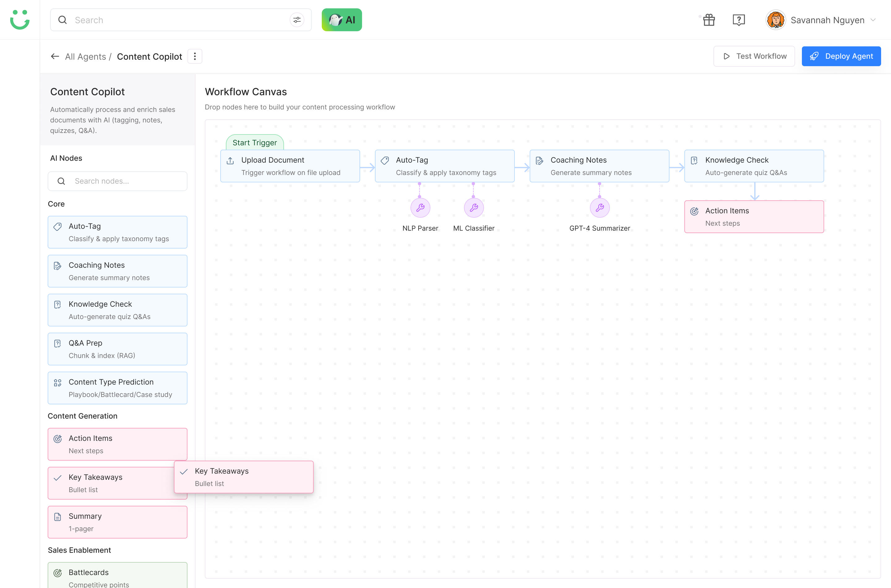Click the Content Type Prediction grid icon

[58, 382]
